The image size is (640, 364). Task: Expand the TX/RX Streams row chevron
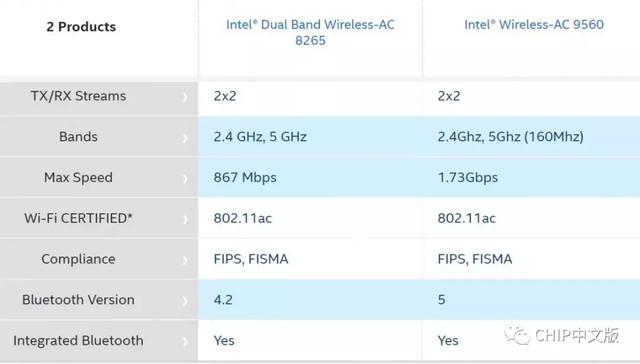[x=185, y=97]
